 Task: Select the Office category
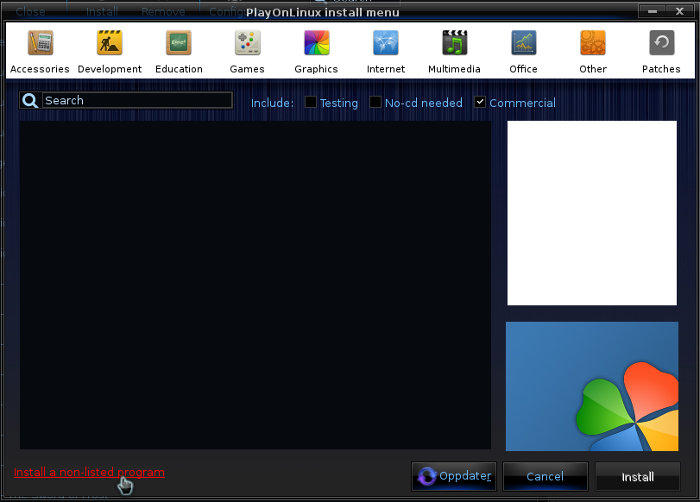(524, 51)
